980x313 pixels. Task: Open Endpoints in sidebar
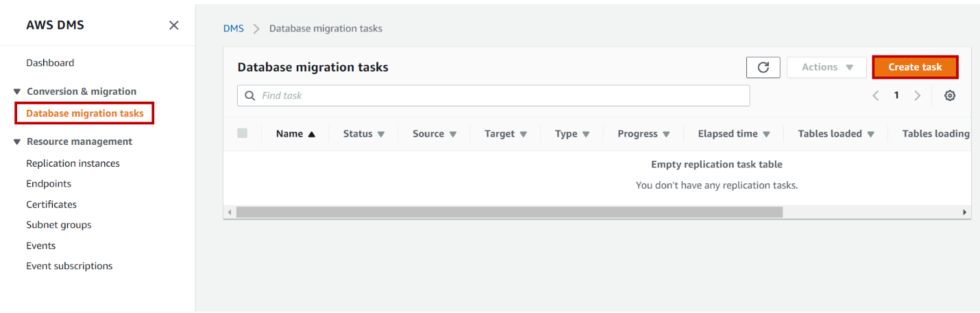(49, 184)
